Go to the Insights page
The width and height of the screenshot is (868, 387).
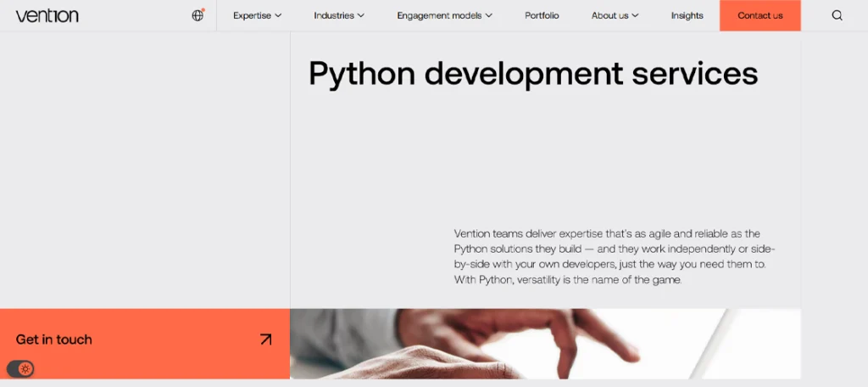687,15
